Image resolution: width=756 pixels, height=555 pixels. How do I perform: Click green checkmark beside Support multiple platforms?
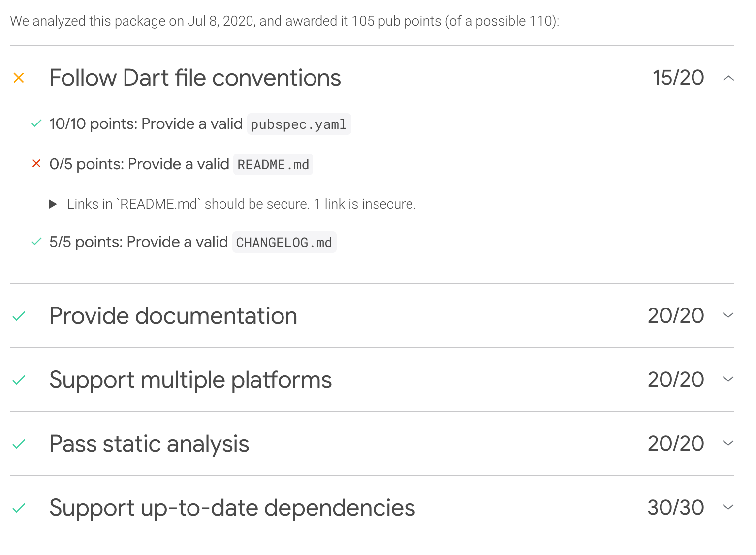pos(19,380)
